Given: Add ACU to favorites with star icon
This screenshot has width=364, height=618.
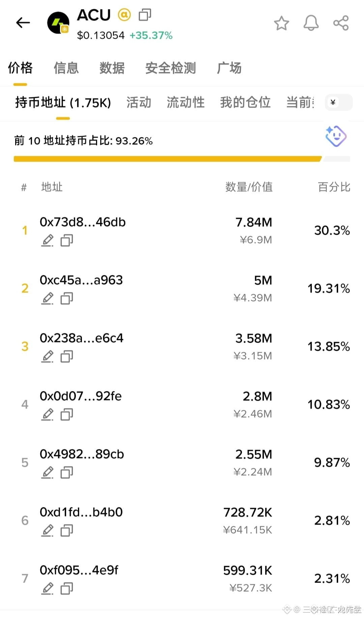Looking at the screenshot, I should 281,23.
